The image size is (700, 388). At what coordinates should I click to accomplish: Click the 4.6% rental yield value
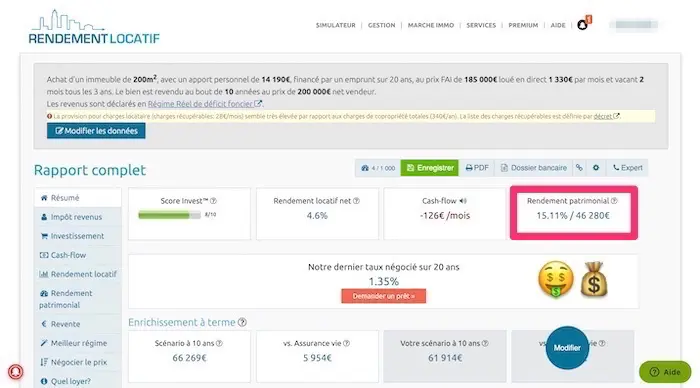[317, 216]
